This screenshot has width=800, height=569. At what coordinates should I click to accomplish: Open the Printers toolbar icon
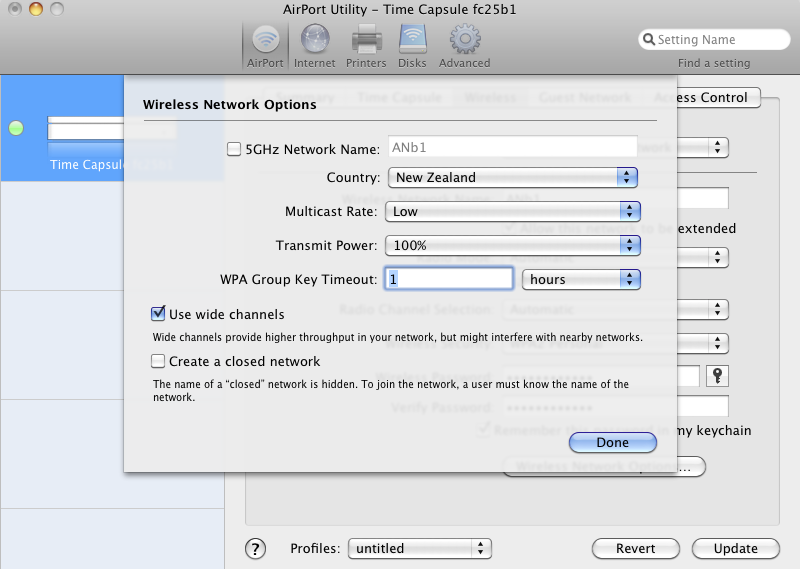pos(366,46)
